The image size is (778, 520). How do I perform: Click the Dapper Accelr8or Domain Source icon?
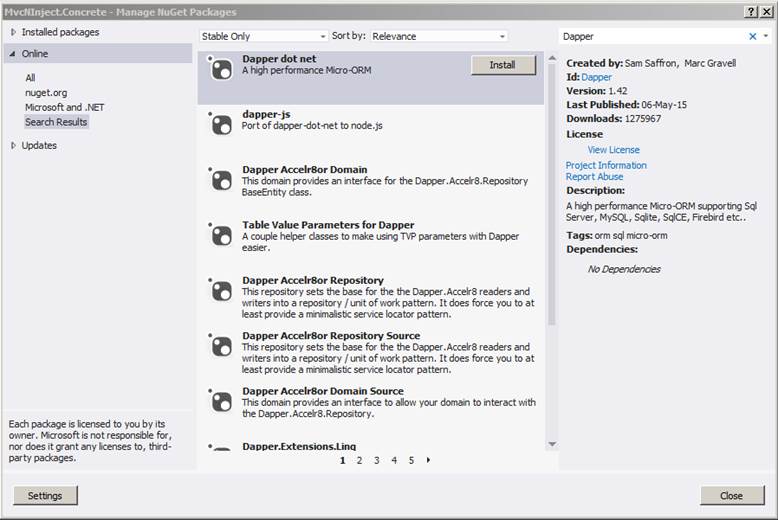(x=221, y=402)
